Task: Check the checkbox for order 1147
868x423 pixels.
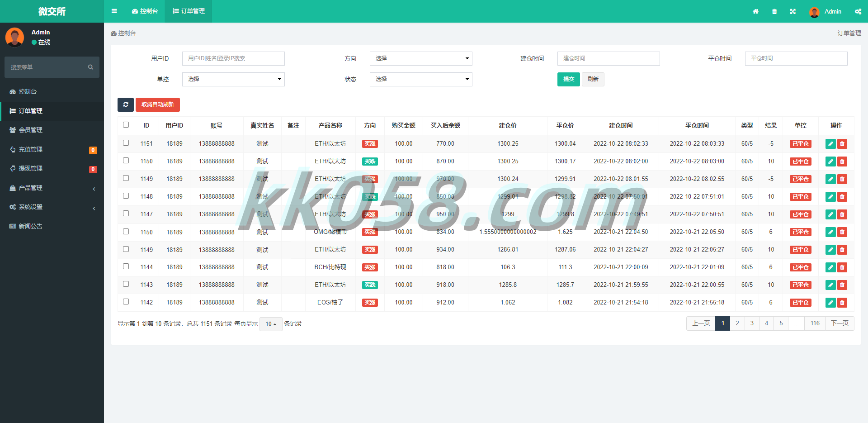Action: coord(126,214)
